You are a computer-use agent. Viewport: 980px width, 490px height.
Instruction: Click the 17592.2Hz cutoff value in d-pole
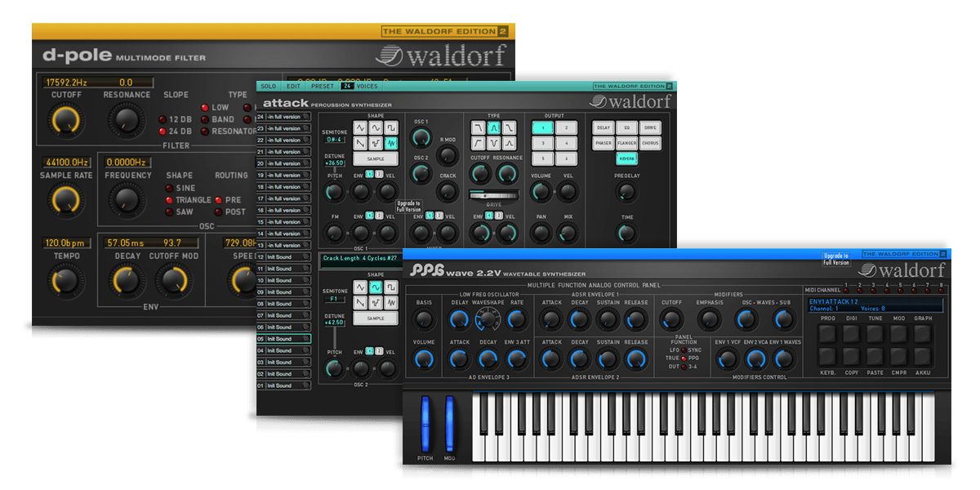click(66, 82)
